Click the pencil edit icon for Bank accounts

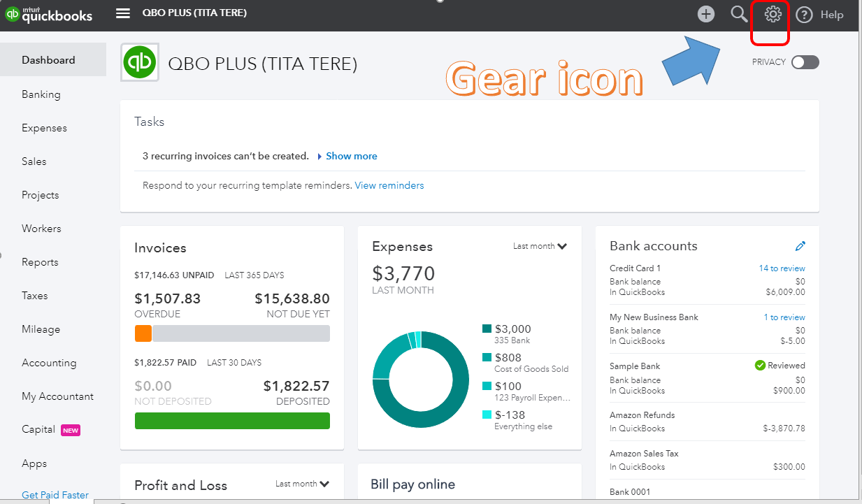800,246
